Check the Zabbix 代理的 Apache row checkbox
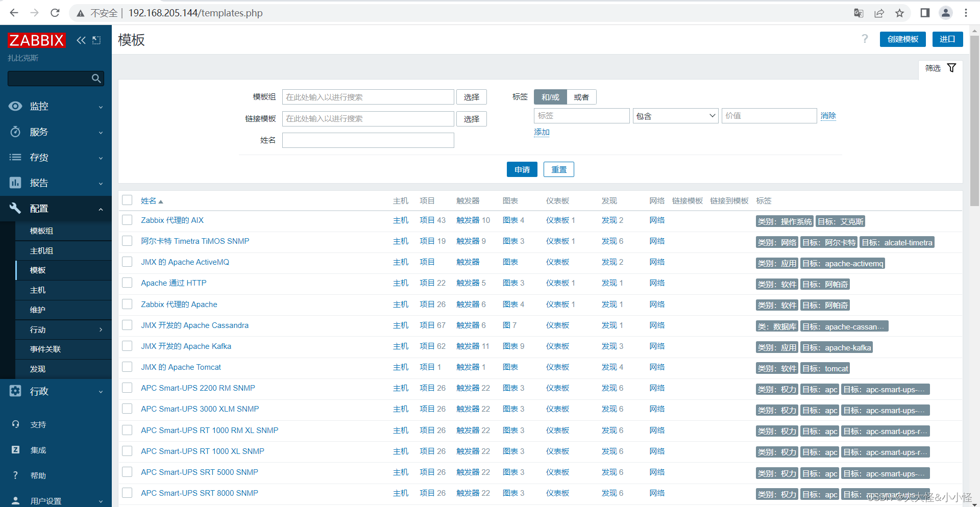 click(127, 304)
